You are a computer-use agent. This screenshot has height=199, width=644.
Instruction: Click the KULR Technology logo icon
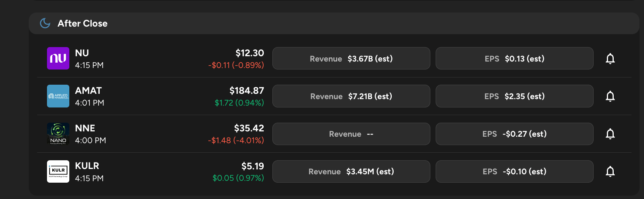[58, 171]
